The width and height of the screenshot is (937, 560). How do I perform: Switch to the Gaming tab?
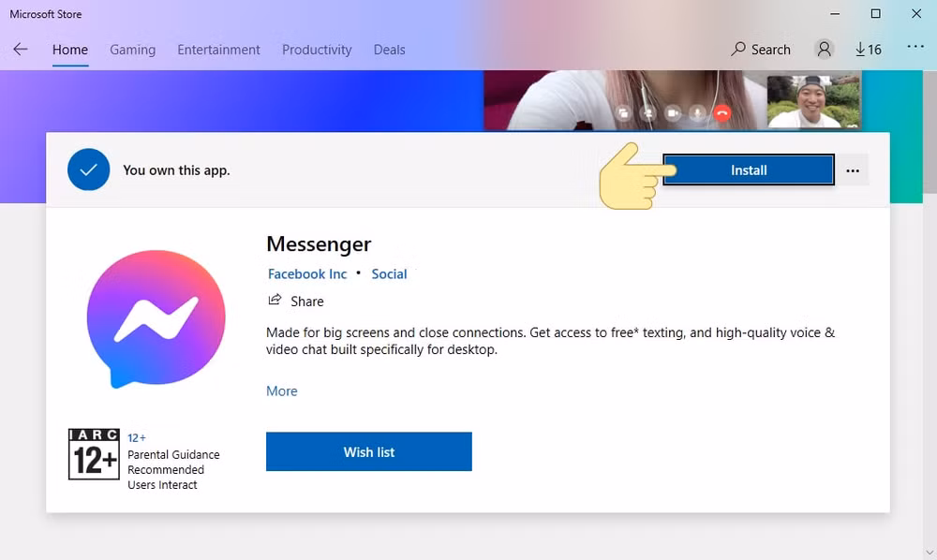click(133, 50)
